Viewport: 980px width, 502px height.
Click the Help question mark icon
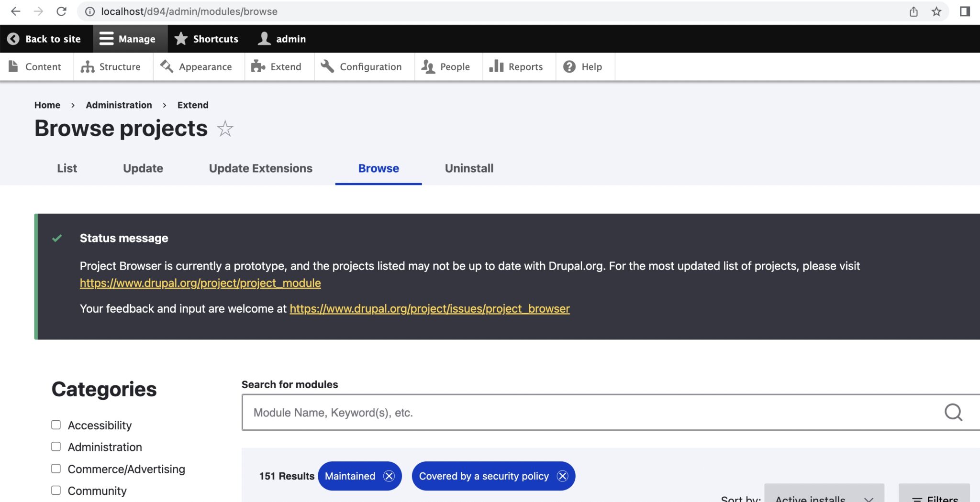[x=569, y=66]
